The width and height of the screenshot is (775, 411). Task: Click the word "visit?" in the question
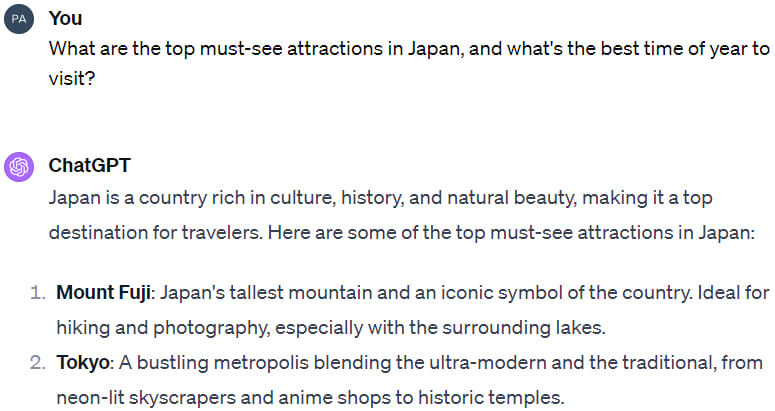(72, 79)
